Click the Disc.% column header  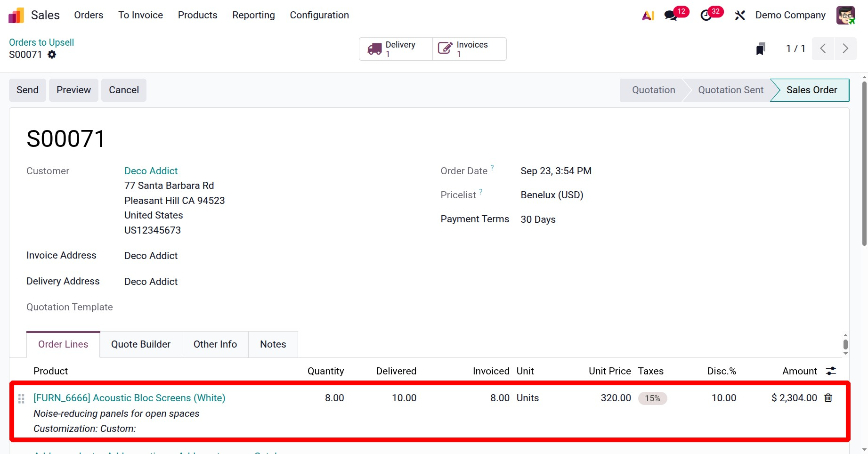722,371
